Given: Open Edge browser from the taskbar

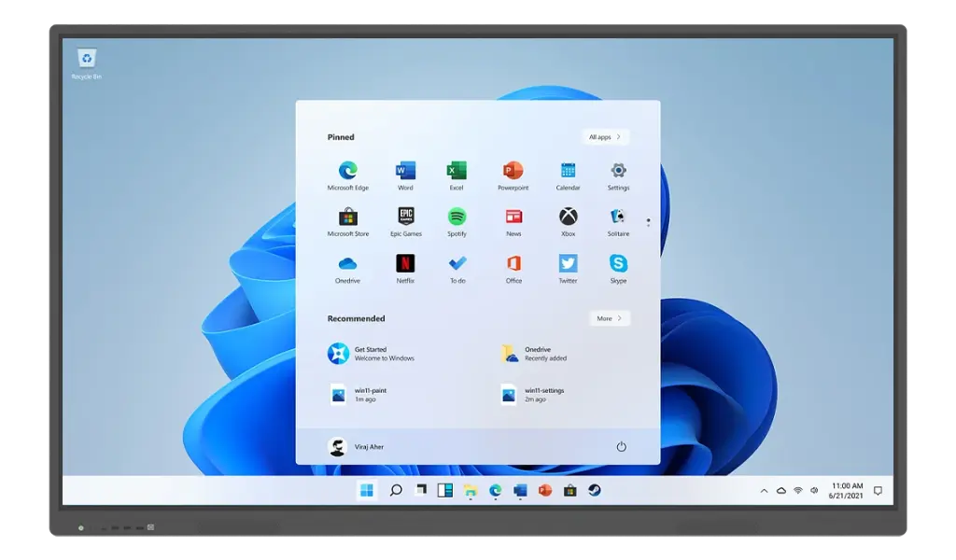Looking at the screenshot, I should [495, 491].
